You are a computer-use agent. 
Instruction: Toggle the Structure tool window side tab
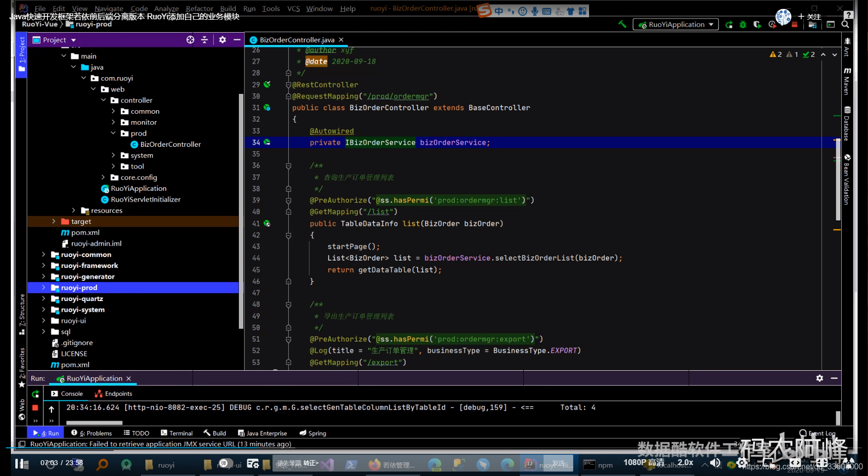coord(21,315)
